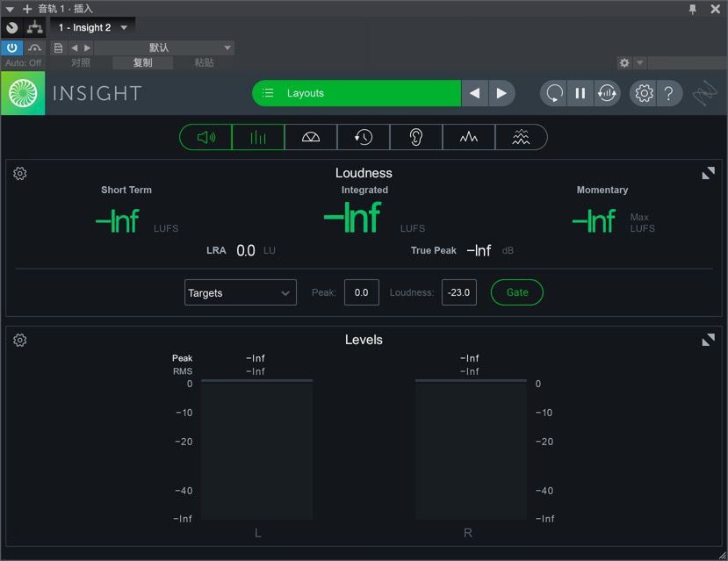Image resolution: width=728 pixels, height=561 pixels.
Task: Click the left channel level meter
Action: pyautogui.click(x=256, y=450)
